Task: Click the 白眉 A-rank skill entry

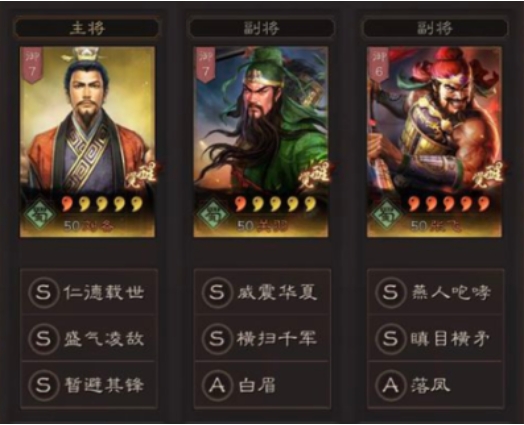Action: [x=262, y=384]
